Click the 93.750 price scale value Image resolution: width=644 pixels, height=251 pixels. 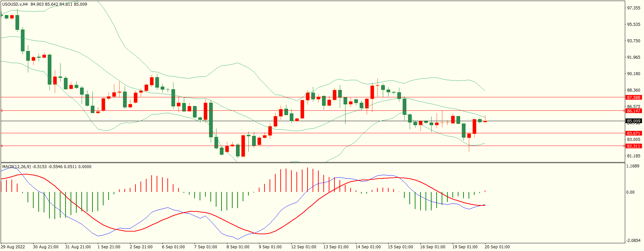(634, 41)
